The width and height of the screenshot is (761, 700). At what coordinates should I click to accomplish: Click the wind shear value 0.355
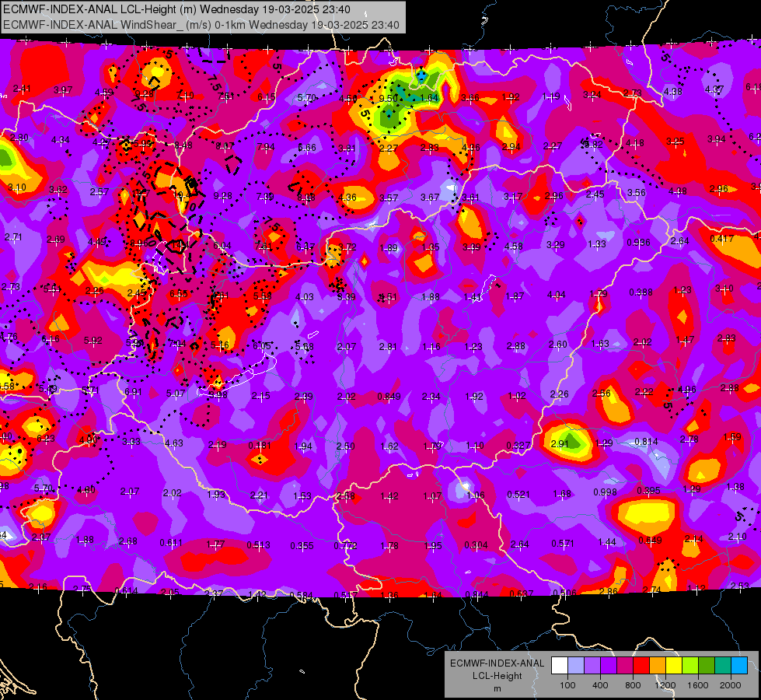[x=302, y=546]
